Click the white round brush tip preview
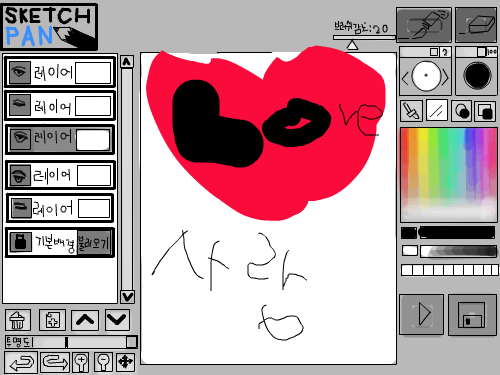 point(426,76)
